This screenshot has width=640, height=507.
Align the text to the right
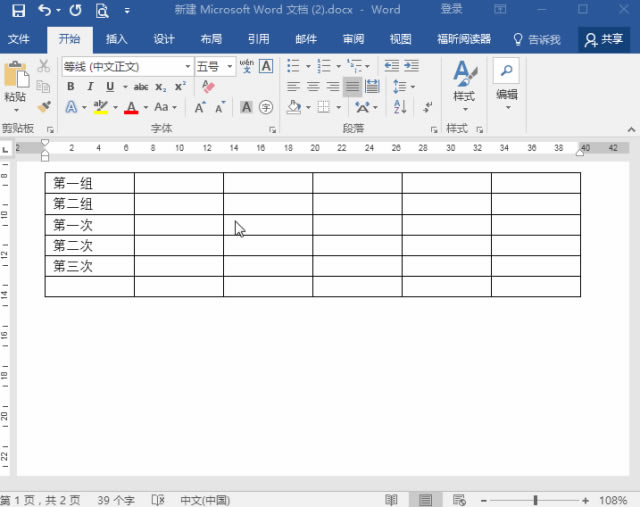pos(333,87)
